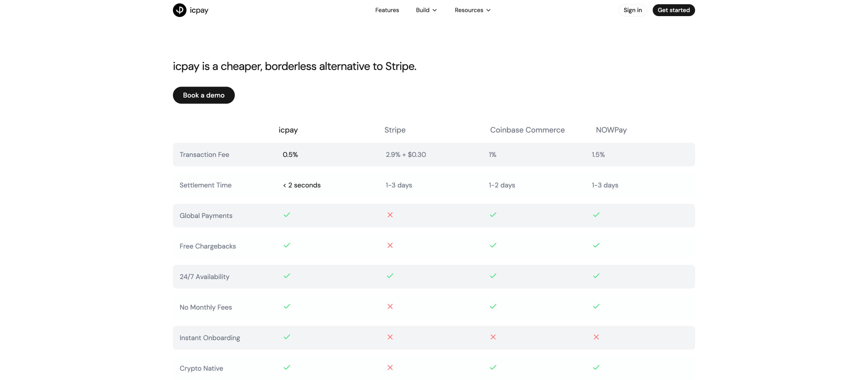Click the 24/7 Availability row label
Image resolution: width=868 pixels, height=380 pixels.
point(204,277)
